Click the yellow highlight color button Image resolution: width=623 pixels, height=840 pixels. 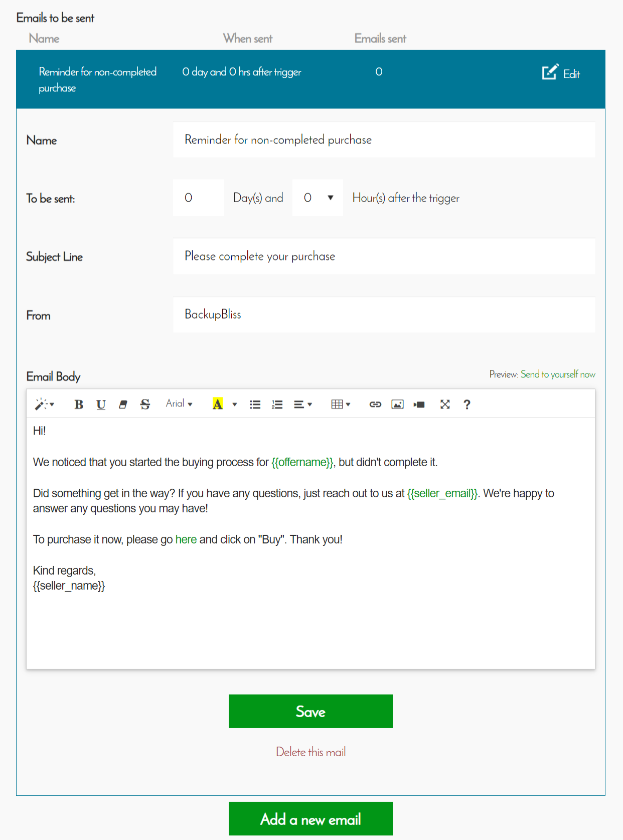(217, 404)
